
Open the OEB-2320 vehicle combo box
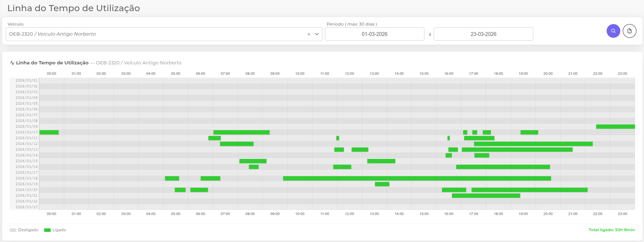[155, 34]
